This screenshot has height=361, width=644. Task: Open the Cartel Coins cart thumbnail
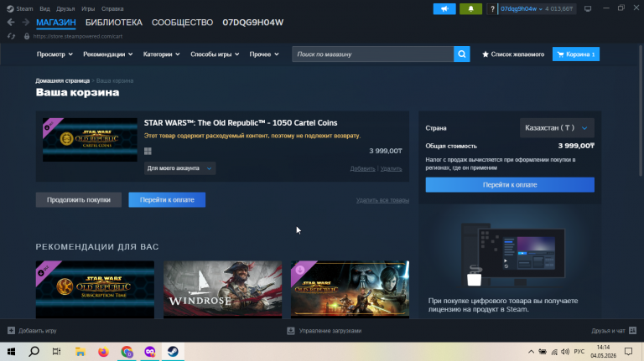click(90, 140)
